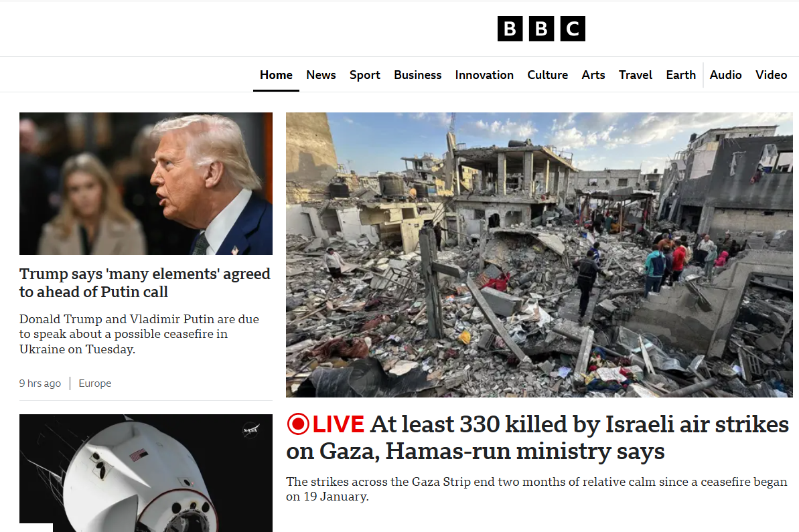The image size is (799, 532).
Task: Click the BBC logo
Action: click(x=541, y=29)
